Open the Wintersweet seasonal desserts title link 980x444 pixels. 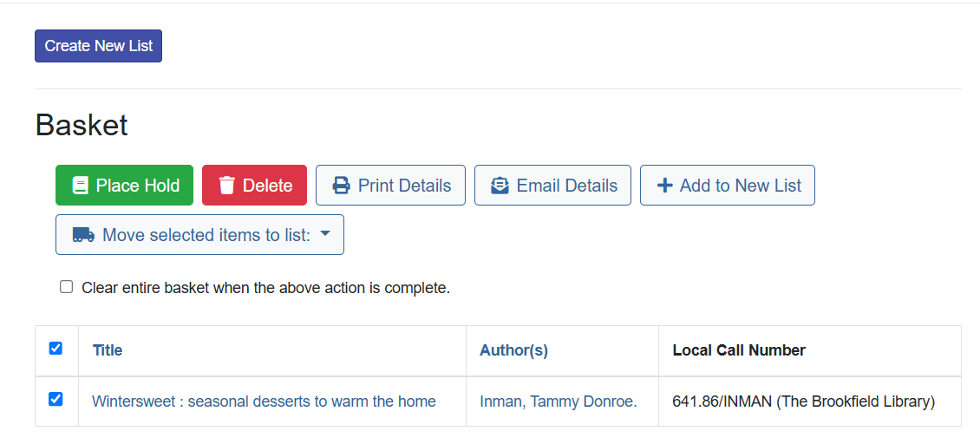click(x=264, y=402)
